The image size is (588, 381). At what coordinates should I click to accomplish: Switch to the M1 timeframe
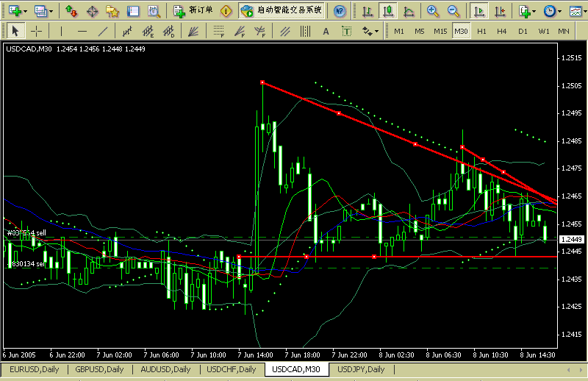pos(399,32)
